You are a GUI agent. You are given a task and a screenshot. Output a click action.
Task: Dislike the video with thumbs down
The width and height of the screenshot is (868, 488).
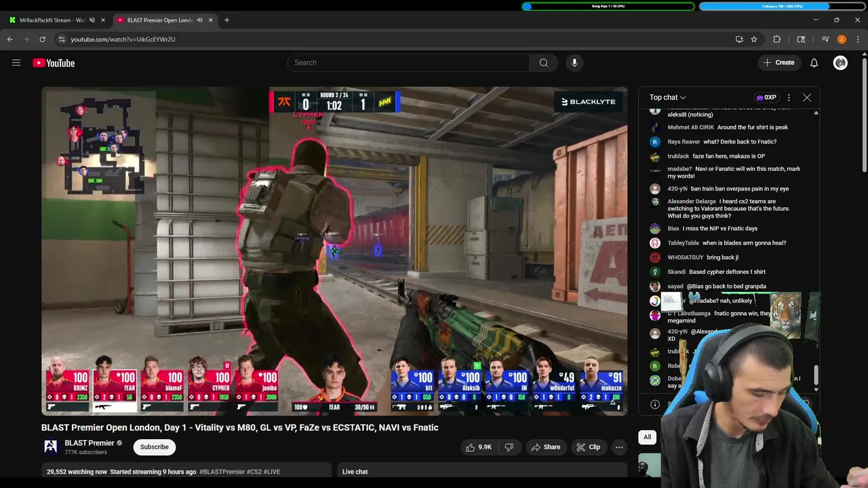509,447
